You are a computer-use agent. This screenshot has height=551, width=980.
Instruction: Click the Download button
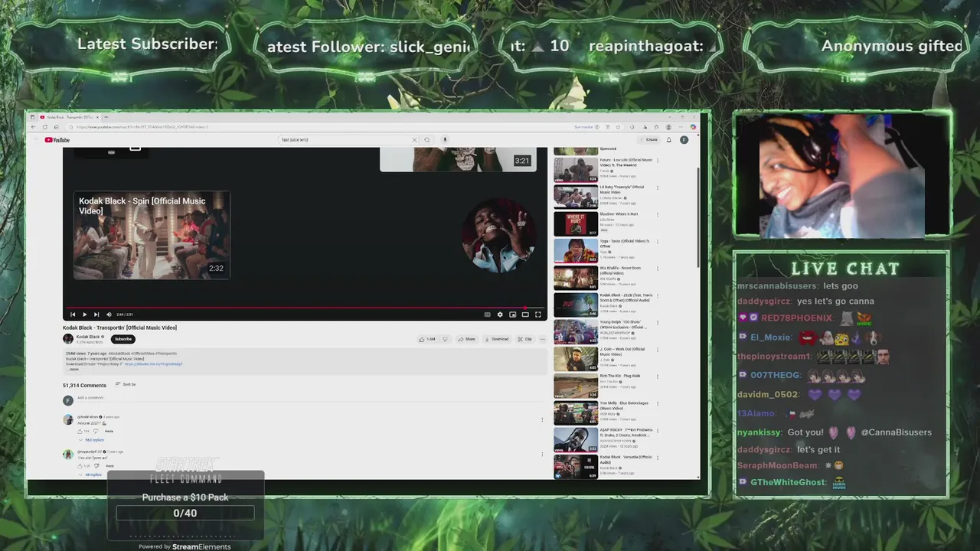(496, 339)
